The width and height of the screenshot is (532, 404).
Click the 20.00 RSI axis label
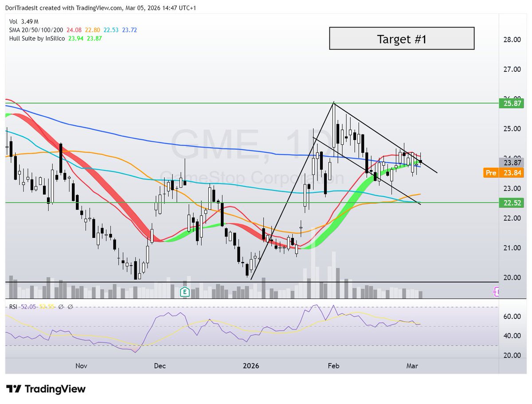point(512,355)
